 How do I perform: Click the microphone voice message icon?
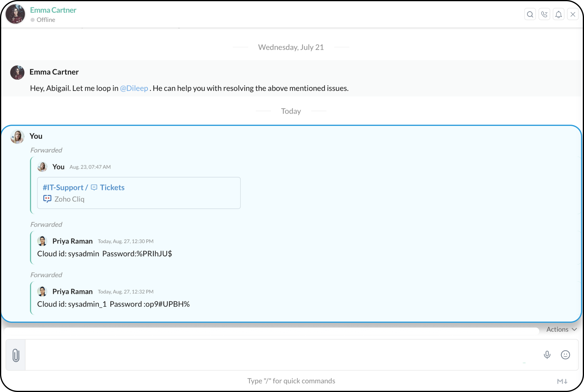tap(547, 355)
